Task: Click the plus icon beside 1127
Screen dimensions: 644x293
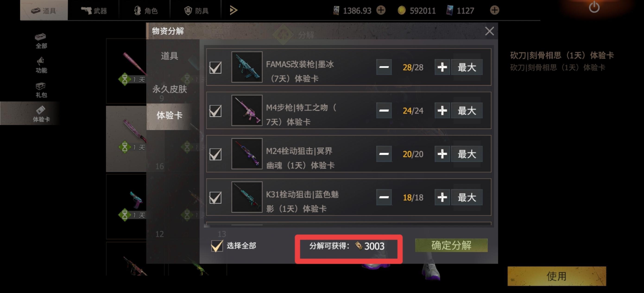Action: coord(495,10)
